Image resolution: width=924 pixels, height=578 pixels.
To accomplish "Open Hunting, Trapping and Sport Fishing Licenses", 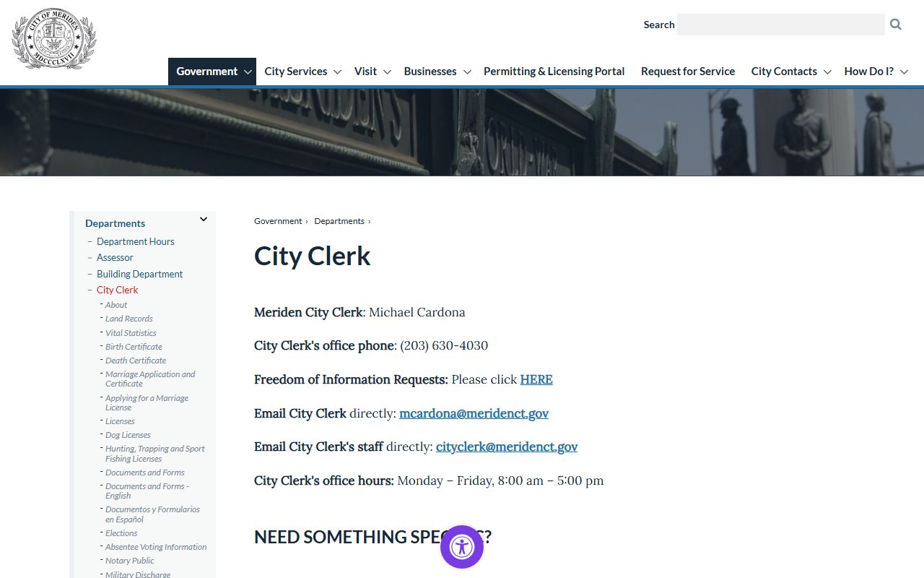I will point(155,454).
